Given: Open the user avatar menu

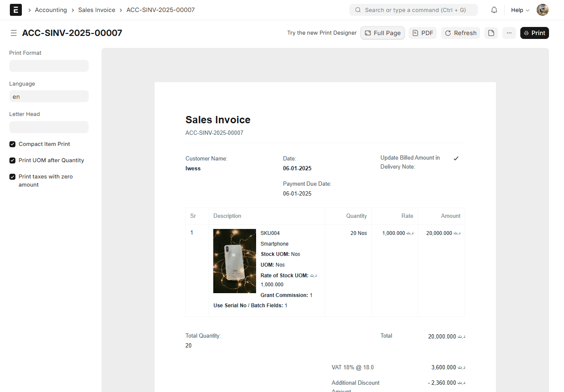Looking at the screenshot, I should point(543,10).
